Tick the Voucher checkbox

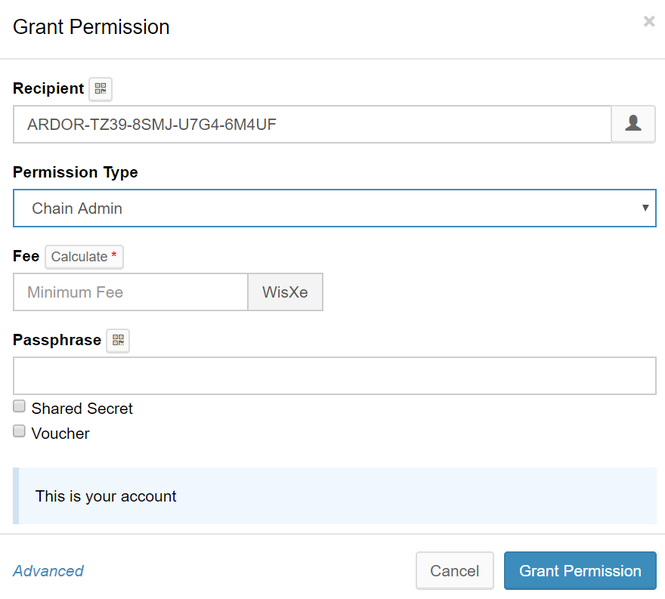pyautogui.click(x=19, y=432)
